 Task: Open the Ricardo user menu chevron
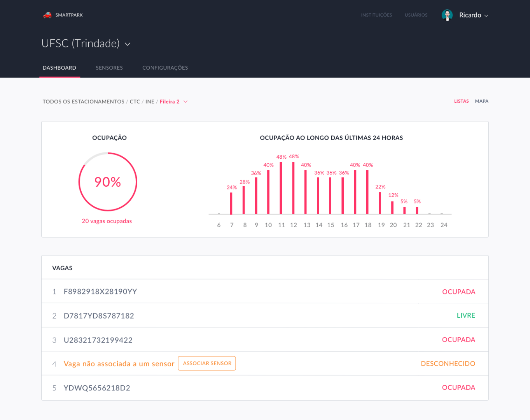point(486,16)
